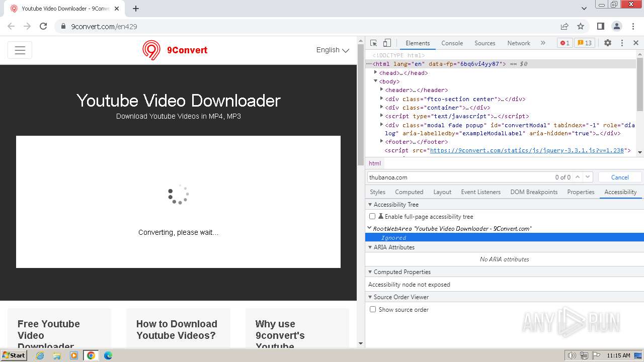Image resolution: width=644 pixels, height=362 pixels.
Task: Open the 9Convert hamburger menu
Action: (20, 50)
